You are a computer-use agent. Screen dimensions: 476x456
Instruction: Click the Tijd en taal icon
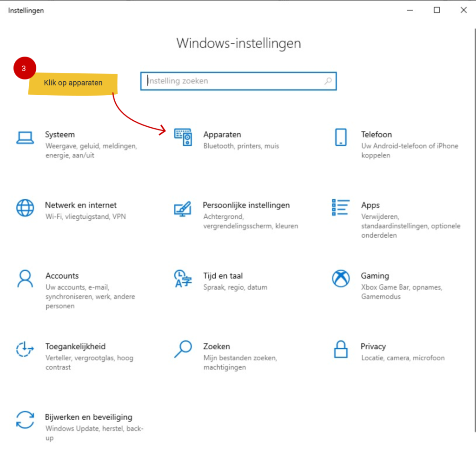click(183, 279)
